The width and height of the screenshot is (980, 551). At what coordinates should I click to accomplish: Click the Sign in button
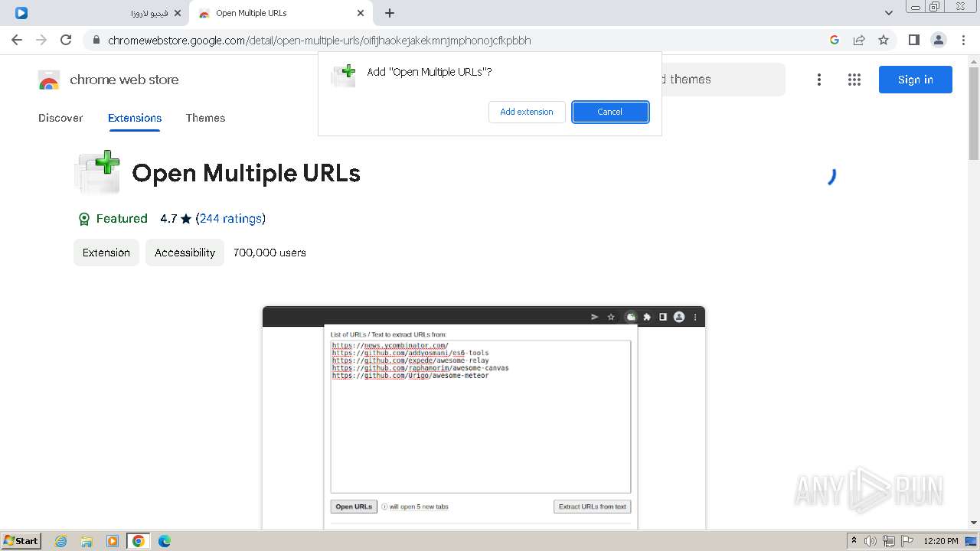point(915,80)
